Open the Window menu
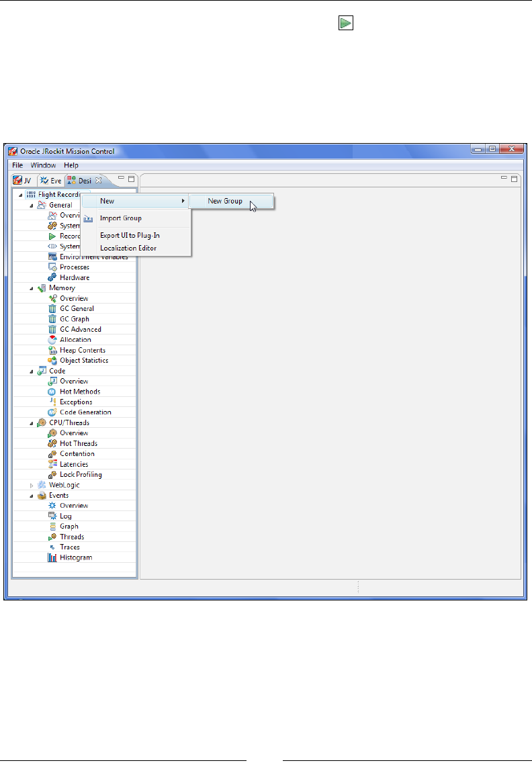Image resolution: width=532 pixels, height=767 pixels. [x=43, y=165]
